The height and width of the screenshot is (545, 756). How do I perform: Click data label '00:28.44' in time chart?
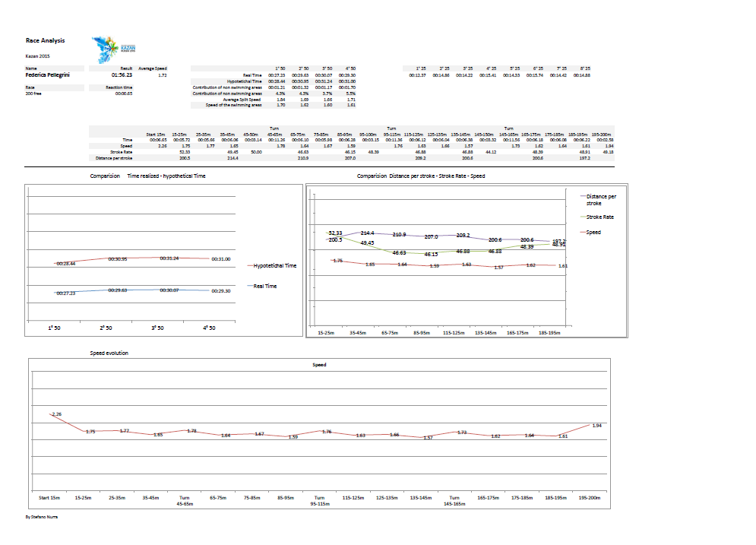[66, 264]
